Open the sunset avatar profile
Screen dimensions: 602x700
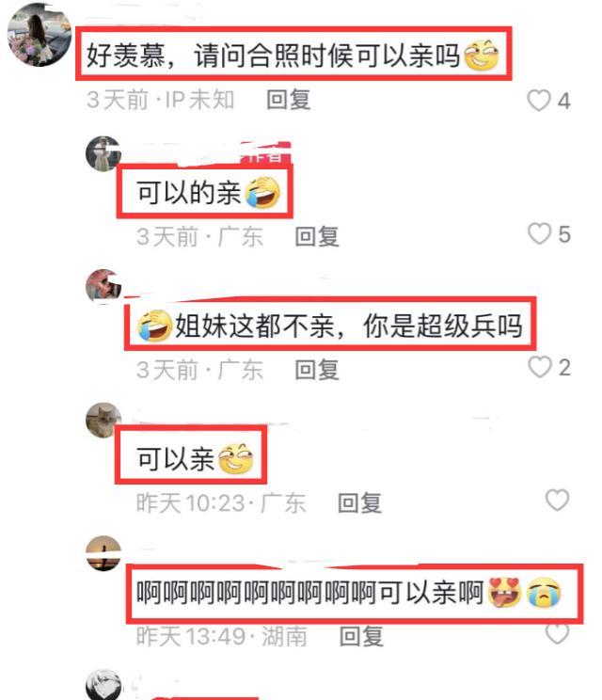point(103,553)
